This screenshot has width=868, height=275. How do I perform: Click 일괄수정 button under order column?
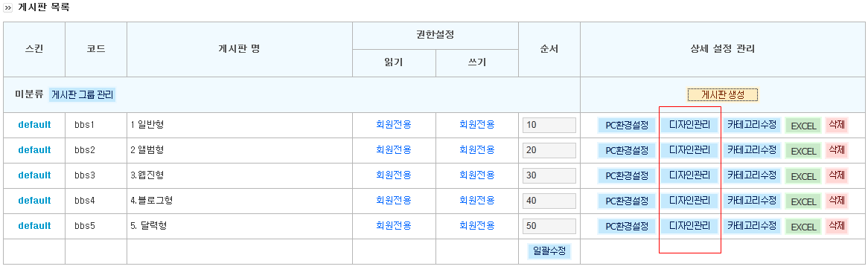pos(549,251)
